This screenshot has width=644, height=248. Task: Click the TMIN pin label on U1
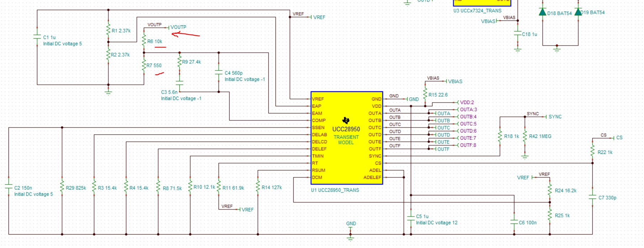(x=318, y=156)
